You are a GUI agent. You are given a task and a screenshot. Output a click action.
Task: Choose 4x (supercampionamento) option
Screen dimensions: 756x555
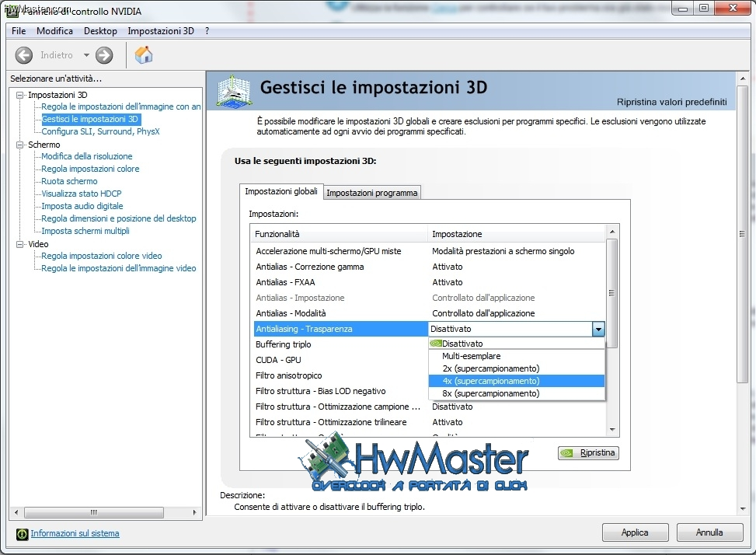tap(517, 381)
